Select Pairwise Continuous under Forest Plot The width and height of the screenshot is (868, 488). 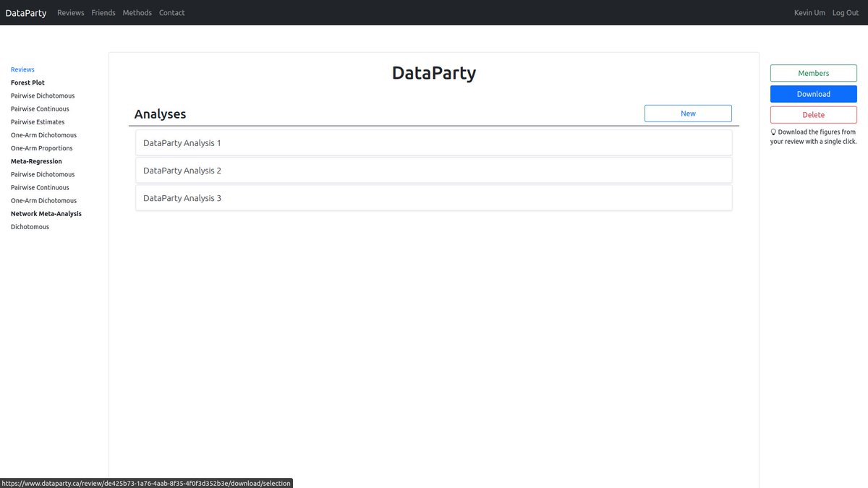pyautogui.click(x=40, y=108)
